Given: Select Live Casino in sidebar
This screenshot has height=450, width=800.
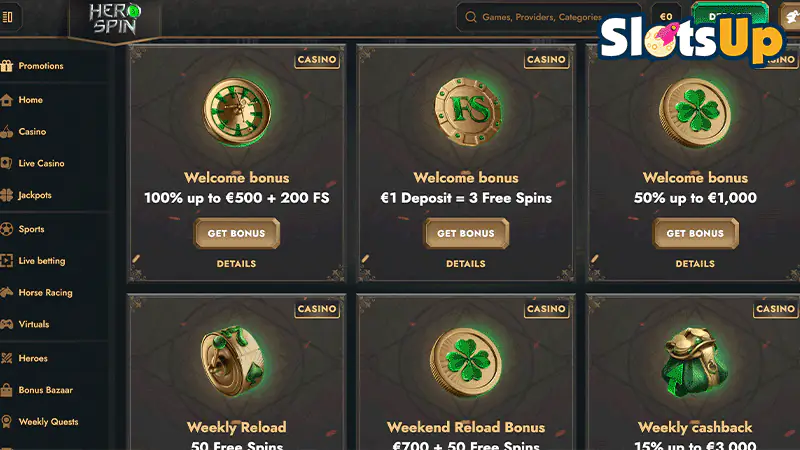Looking at the screenshot, I should (x=41, y=163).
